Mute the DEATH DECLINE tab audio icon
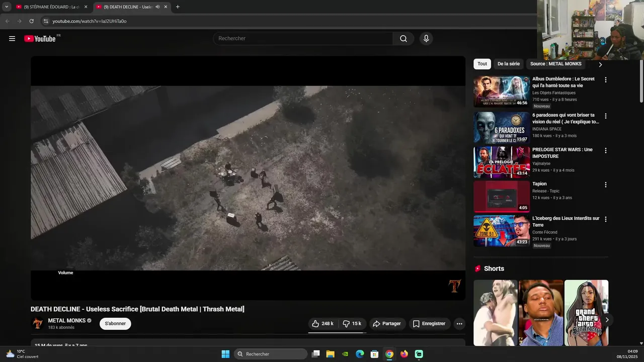644x362 pixels. pos(157,7)
